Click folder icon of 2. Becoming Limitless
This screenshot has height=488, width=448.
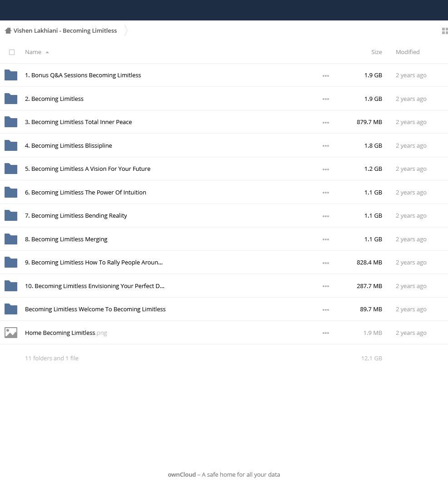pos(11,99)
